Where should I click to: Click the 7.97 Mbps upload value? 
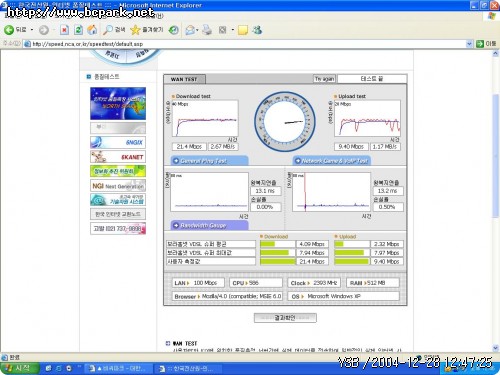(x=387, y=253)
